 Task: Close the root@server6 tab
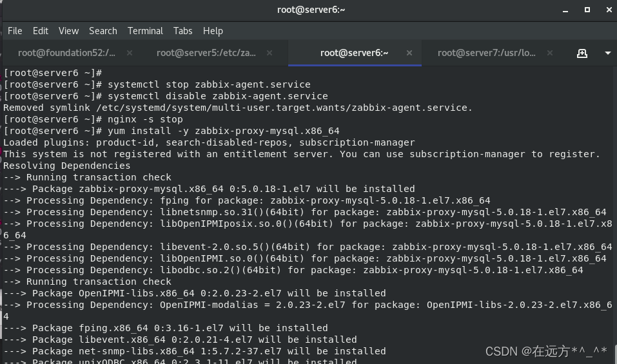[x=409, y=53]
